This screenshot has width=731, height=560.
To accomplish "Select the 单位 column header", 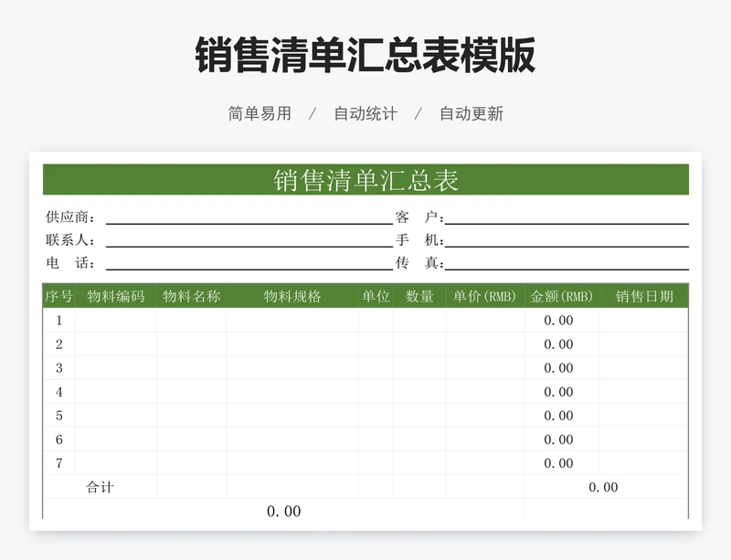I will [x=376, y=296].
